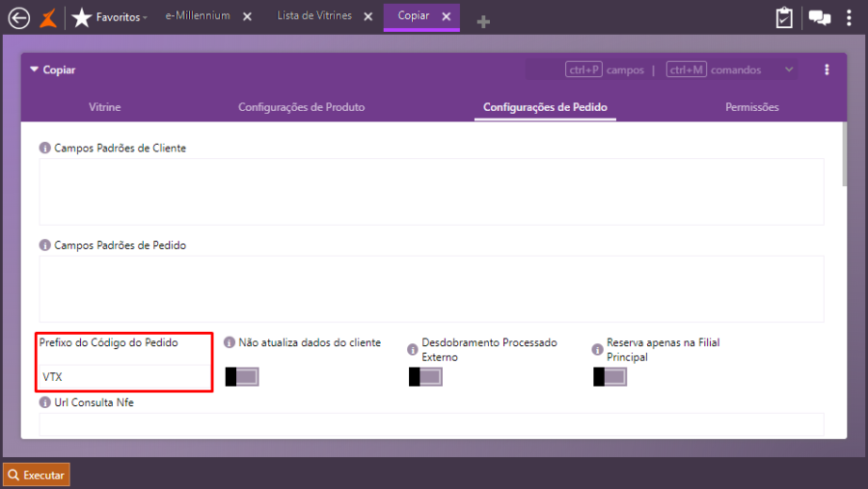Click the back arrow icon
The image size is (868, 489).
[19, 17]
